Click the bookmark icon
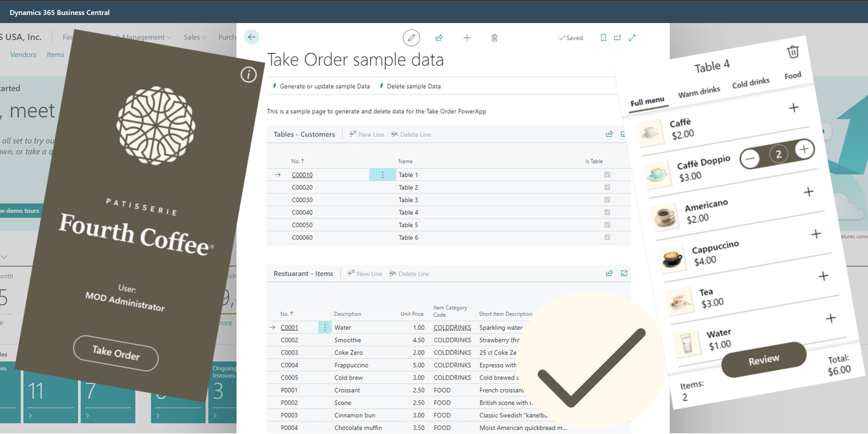868x434 pixels. (603, 38)
